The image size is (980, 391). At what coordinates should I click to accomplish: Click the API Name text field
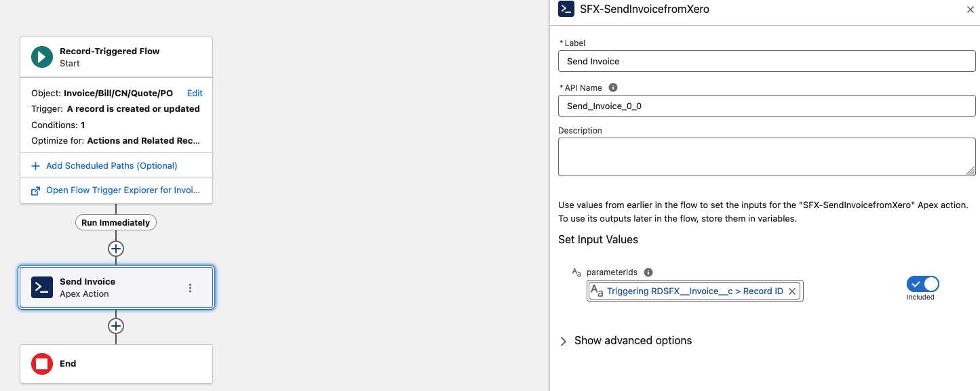pos(766,106)
